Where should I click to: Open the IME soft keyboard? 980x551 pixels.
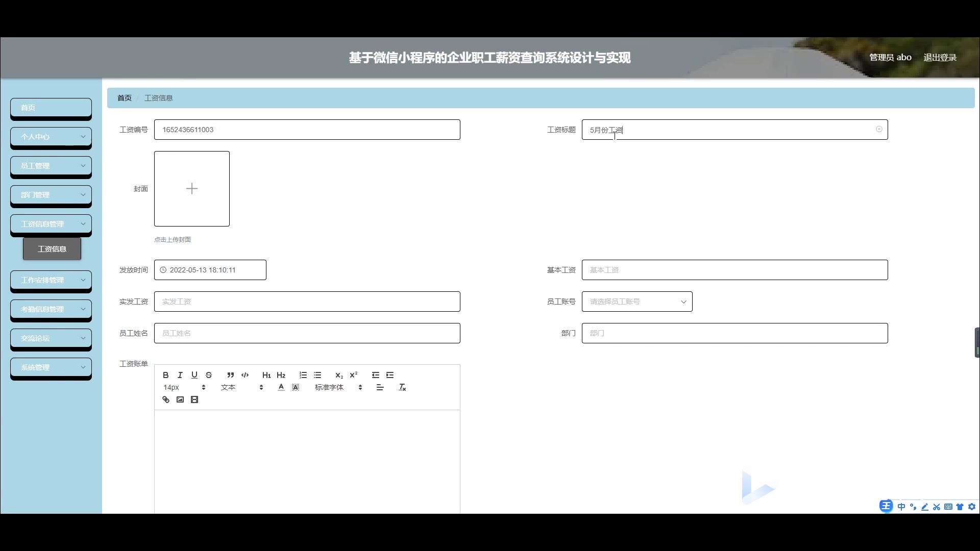click(x=948, y=507)
